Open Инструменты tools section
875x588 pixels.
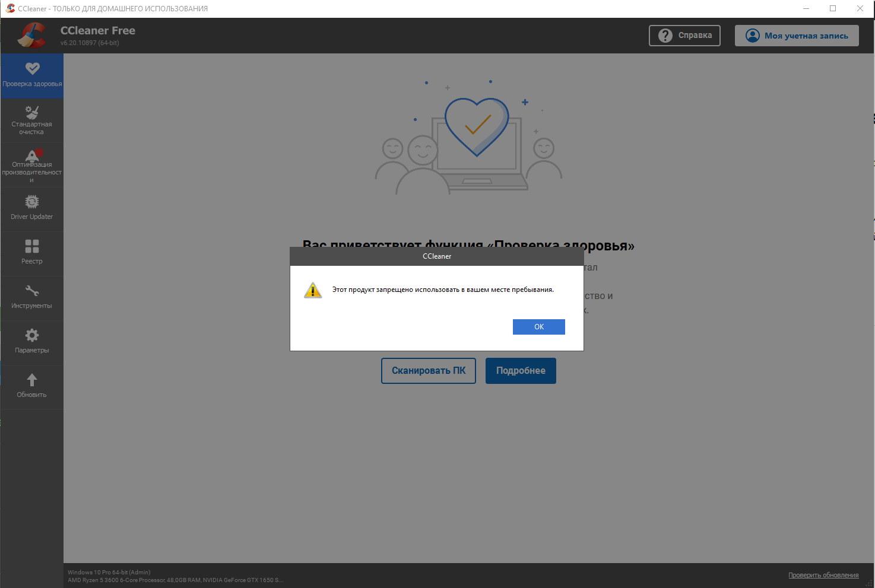tap(32, 298)
